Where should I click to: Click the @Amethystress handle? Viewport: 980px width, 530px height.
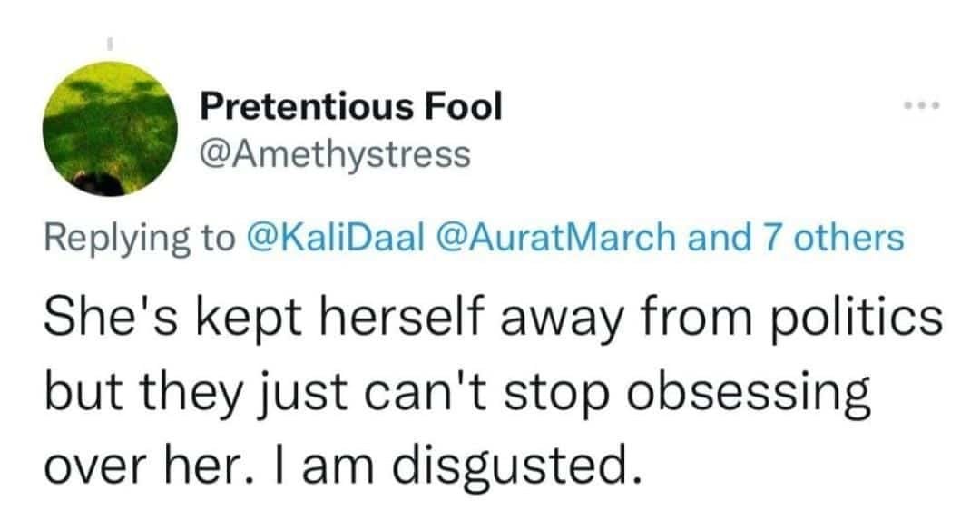(335, 153)
